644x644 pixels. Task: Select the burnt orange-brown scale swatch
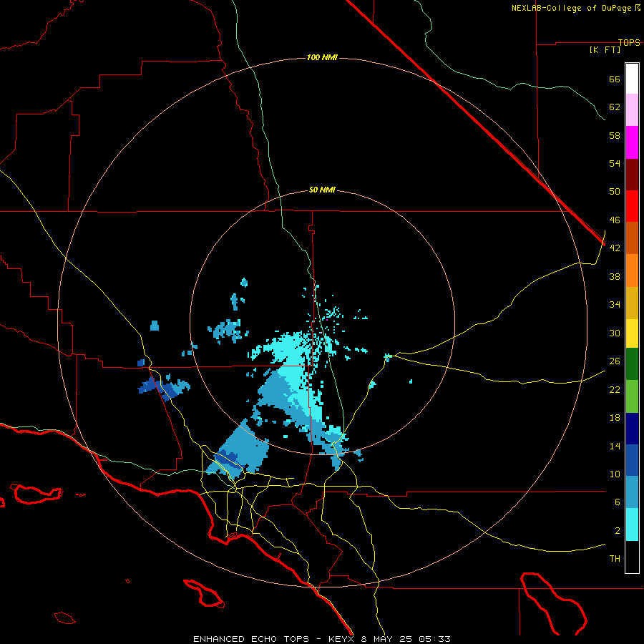(x=632, y=238)
